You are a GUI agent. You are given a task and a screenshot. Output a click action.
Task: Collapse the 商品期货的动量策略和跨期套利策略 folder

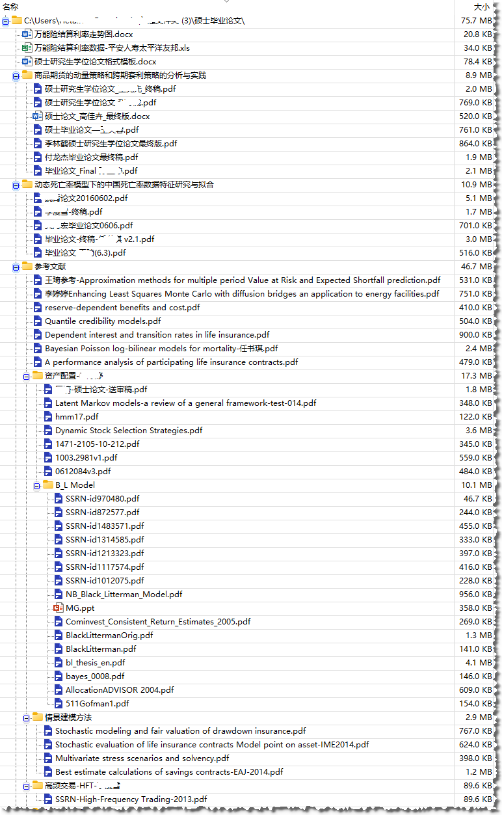pos(16,75)
